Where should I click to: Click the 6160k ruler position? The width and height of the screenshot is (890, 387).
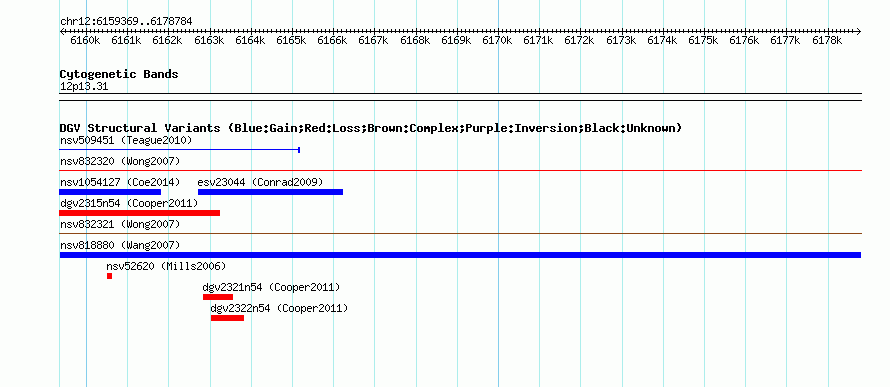(x=86, y=40)
